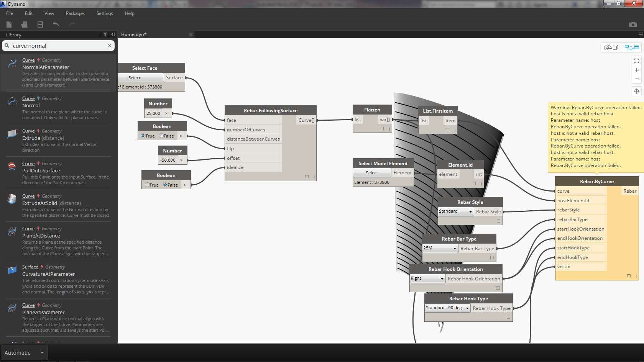This screenshot has width=644, height=362.
Task: Open Rebar Hook Orientation dropdown showing Right
Action: point(427,278)
